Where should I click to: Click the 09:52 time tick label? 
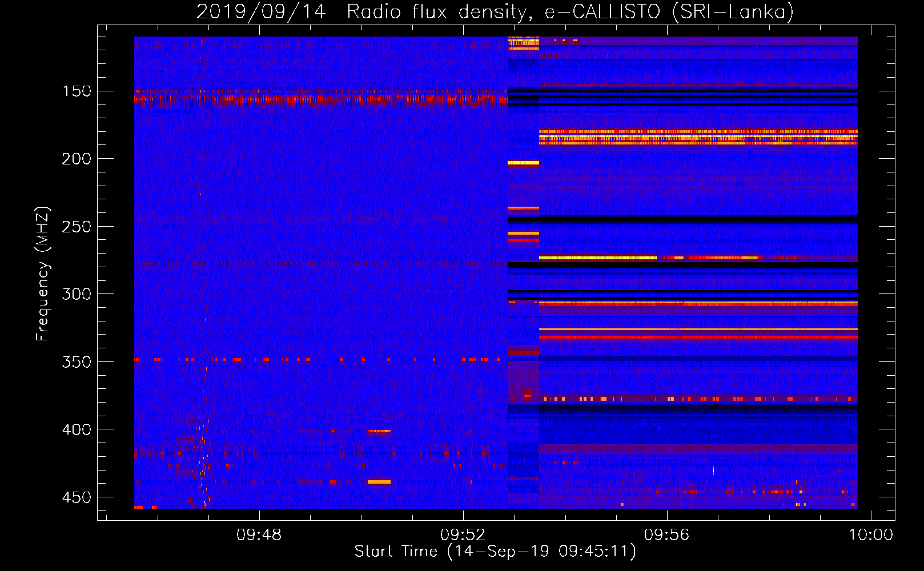pos(463,535)
